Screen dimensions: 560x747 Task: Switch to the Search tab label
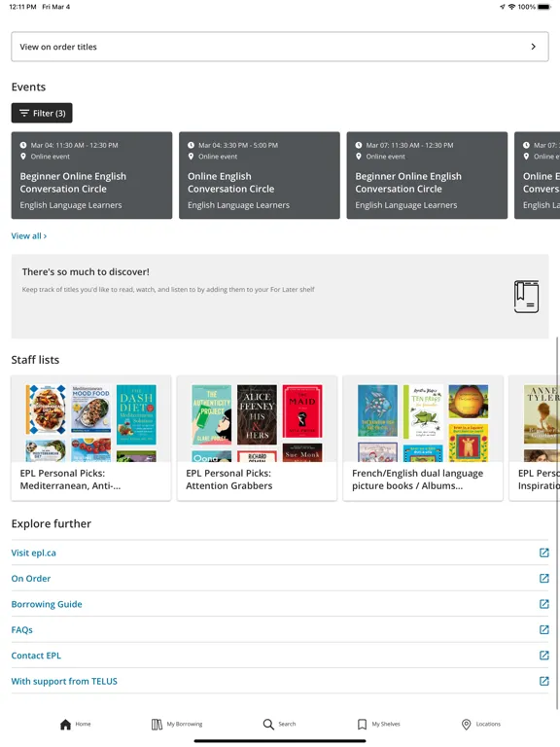[x=287, y=724]
